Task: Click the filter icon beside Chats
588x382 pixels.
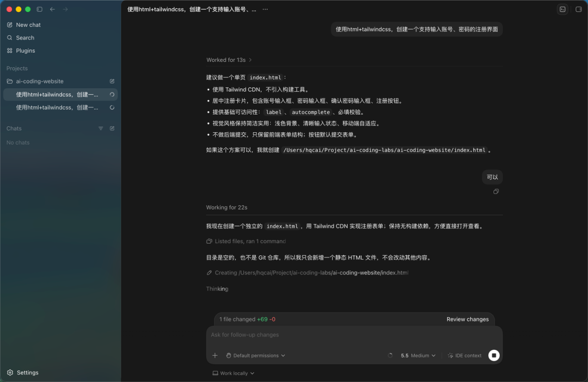Action: click(101, 128)
